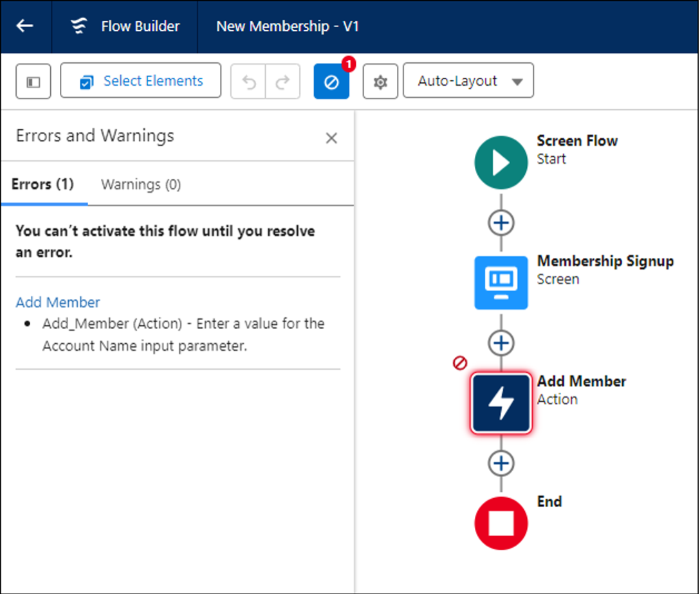Click the can't activate flow message
The width and height of the screenshot is (700, 594).
coord(165,242)
